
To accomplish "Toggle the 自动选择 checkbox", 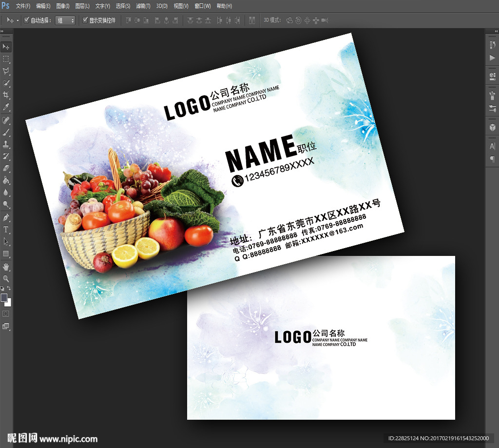I will point(27,20).
